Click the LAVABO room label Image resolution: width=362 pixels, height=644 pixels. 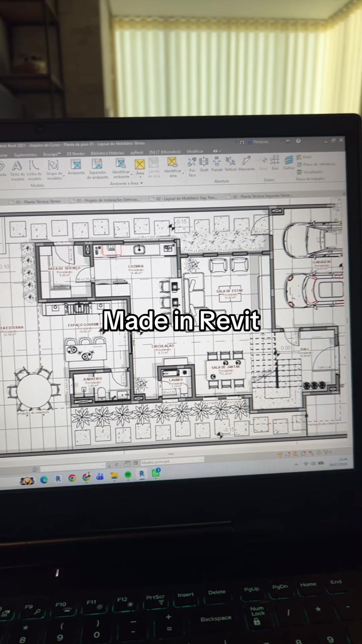[176, 380]
